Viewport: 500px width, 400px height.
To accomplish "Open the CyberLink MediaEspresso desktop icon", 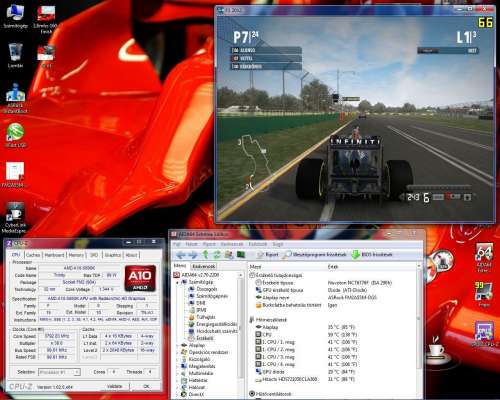I will point(15,217).
